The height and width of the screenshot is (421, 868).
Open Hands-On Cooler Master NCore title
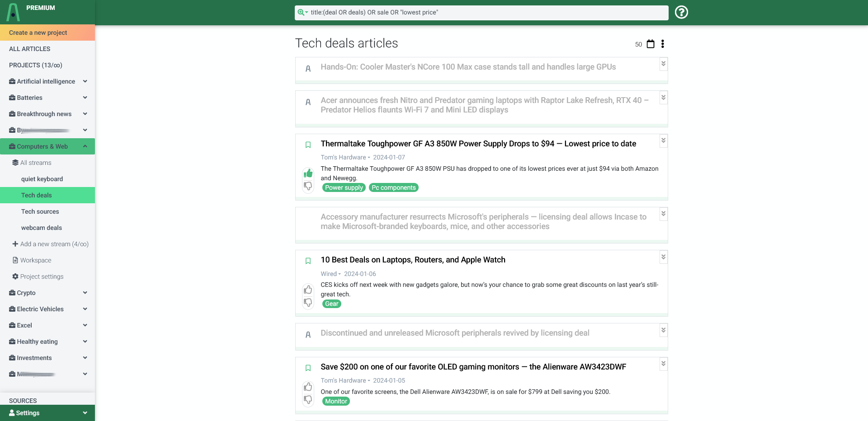[x=468, y=67]
